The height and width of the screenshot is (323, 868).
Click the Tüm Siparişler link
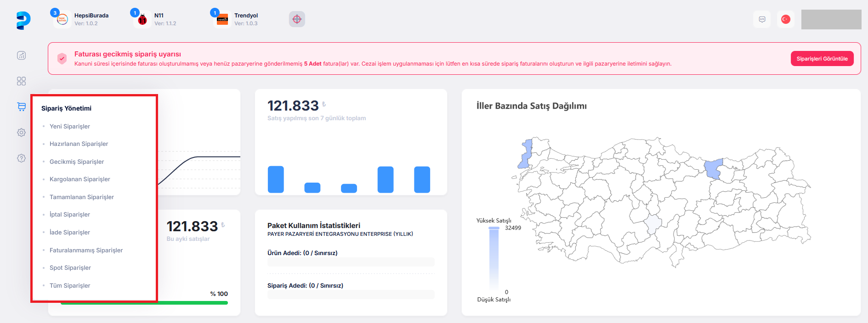pyautogui.click(x=70, y=285)
